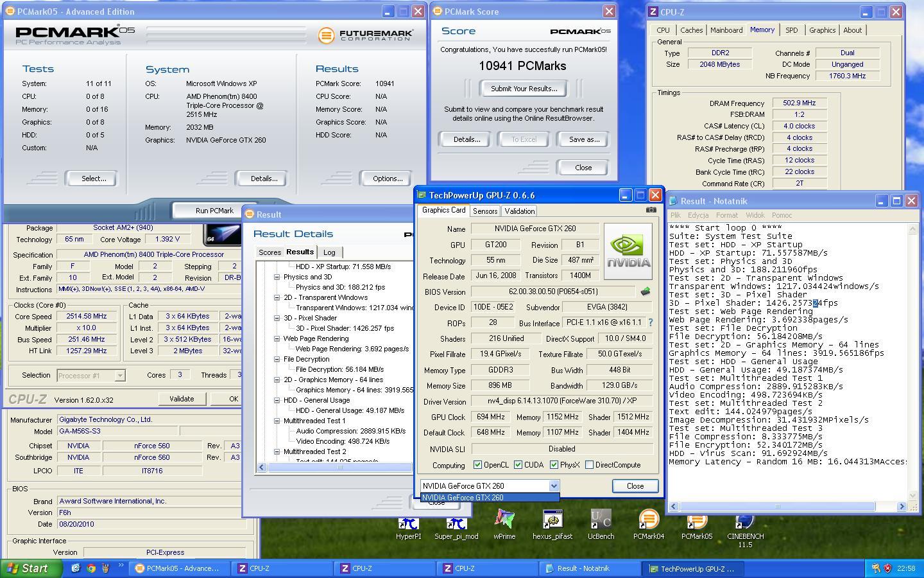Collapse the 3D - Pixel Shader node

click(x=277, y=318)
